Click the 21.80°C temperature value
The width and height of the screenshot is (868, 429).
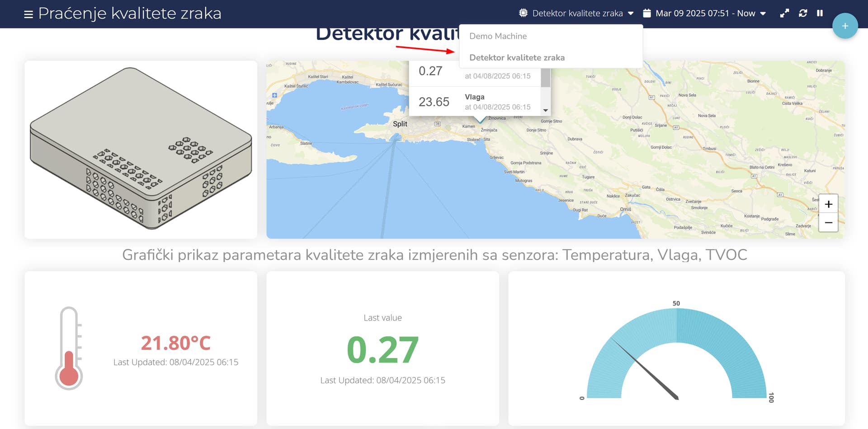tap(175, 343)
